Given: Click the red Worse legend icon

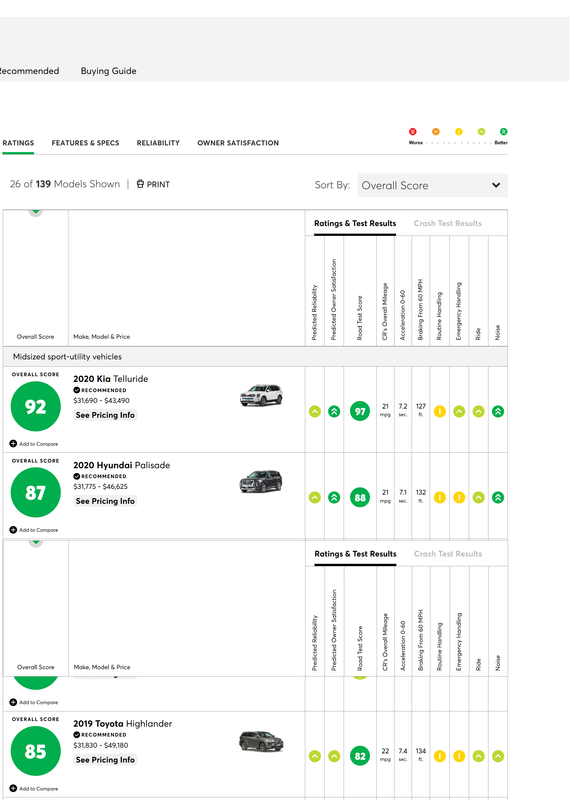Looking at the screenshot, I should point(413,132).
